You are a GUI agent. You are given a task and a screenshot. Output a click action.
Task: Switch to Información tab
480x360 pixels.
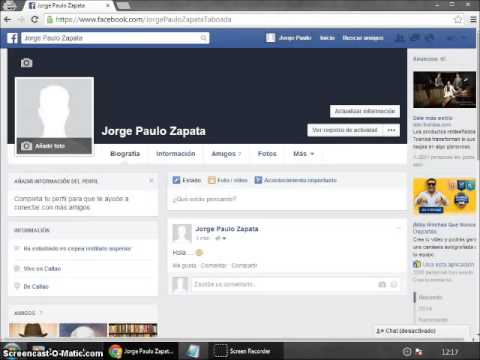(176, 154)
